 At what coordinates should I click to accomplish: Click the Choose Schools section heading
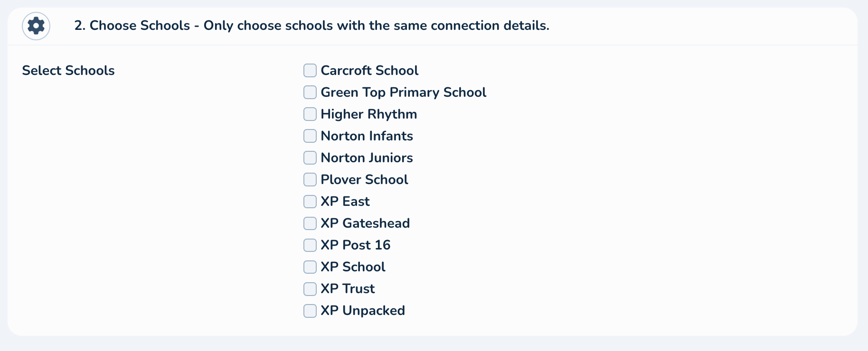pyautogui.click(x=311, y=26)
